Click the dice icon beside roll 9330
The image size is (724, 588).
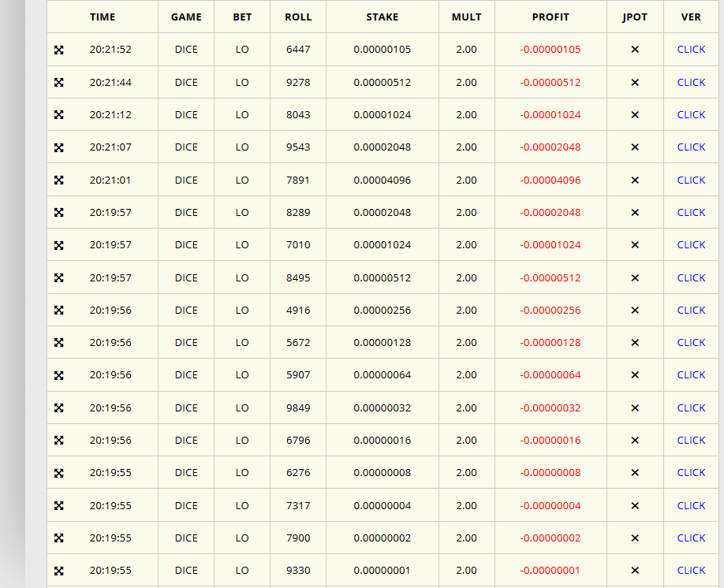[x=58, y=571]
